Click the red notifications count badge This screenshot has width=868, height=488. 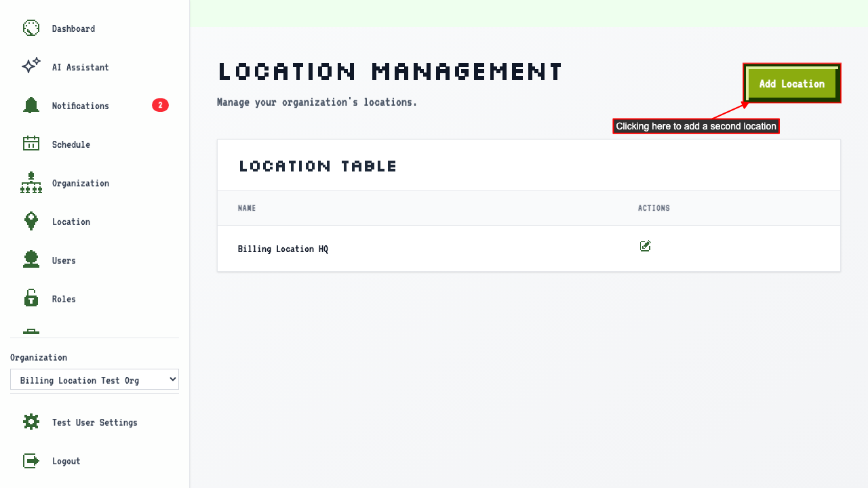coord(160,105)
